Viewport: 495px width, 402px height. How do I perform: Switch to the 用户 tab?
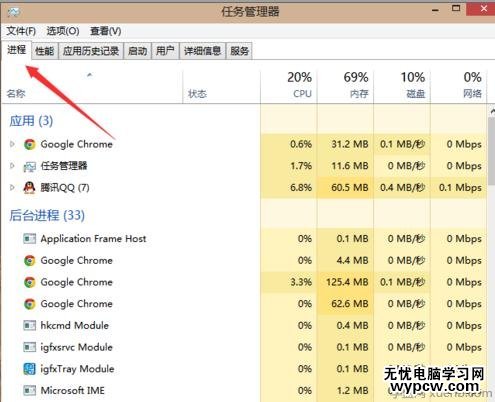[x=165, y=51]
